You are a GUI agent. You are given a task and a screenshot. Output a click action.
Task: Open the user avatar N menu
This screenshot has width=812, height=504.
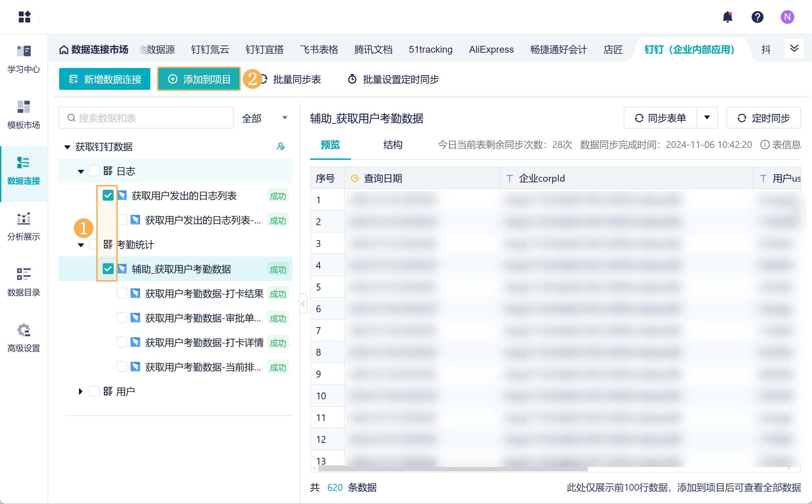click(787, 17)
